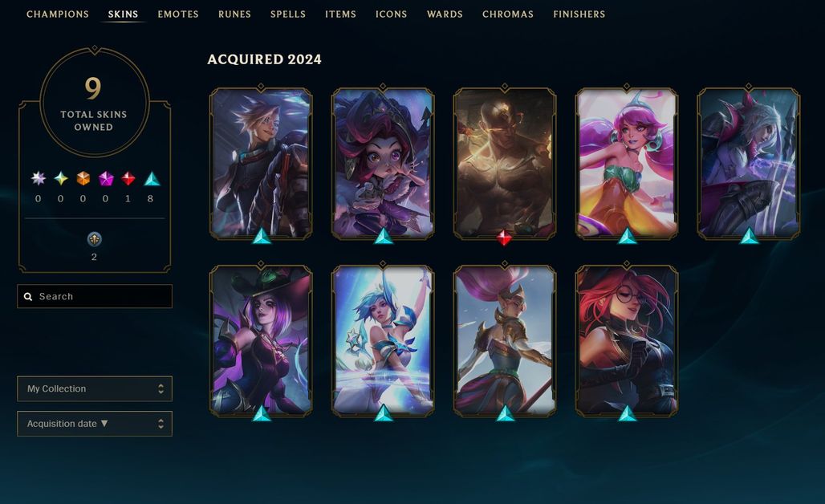825x504 pixels.
Task: Select the blue-haired star guardian skin card
Action: click(383, 341)
